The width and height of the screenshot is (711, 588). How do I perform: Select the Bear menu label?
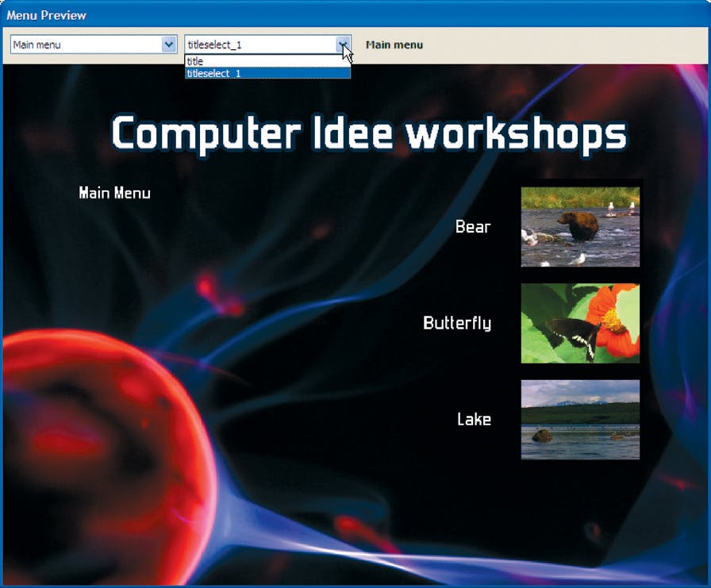pos(473,227)
